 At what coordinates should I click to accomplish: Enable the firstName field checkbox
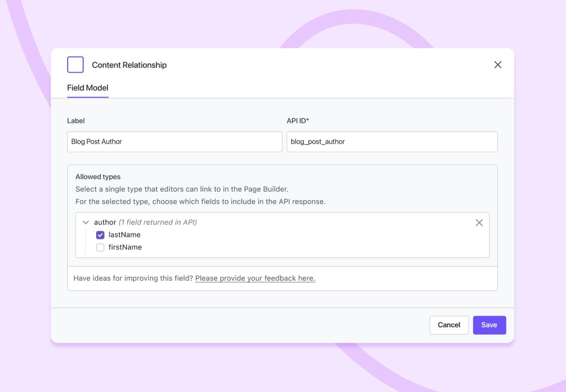pos(100,247)
